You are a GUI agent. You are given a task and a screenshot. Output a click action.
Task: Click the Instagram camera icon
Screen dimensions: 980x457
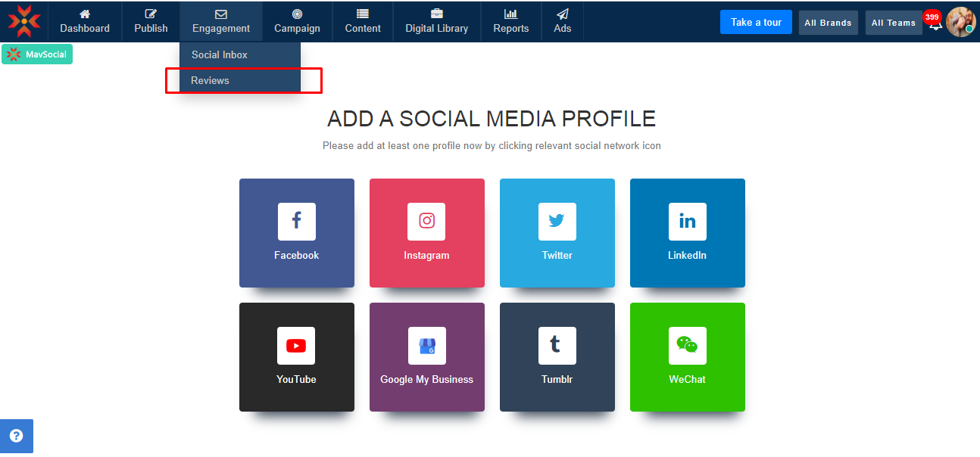426,222
